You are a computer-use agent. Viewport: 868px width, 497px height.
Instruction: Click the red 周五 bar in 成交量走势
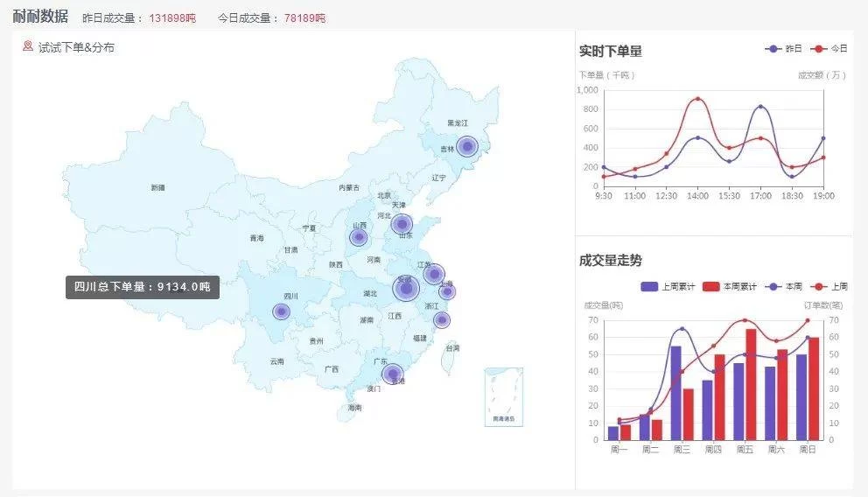pos(751,384)
